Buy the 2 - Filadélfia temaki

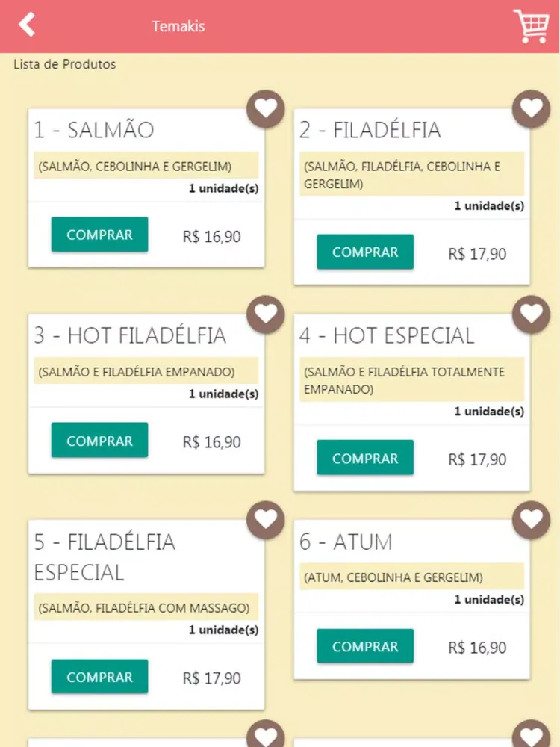coord(365,252)
